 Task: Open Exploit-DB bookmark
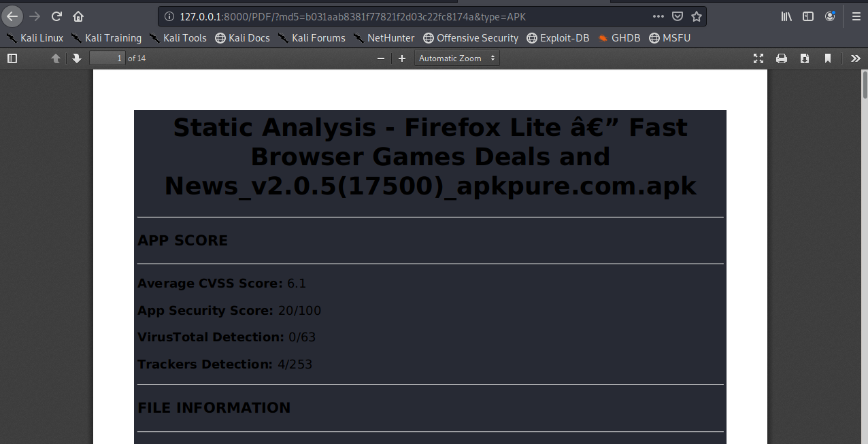point(558,38)
